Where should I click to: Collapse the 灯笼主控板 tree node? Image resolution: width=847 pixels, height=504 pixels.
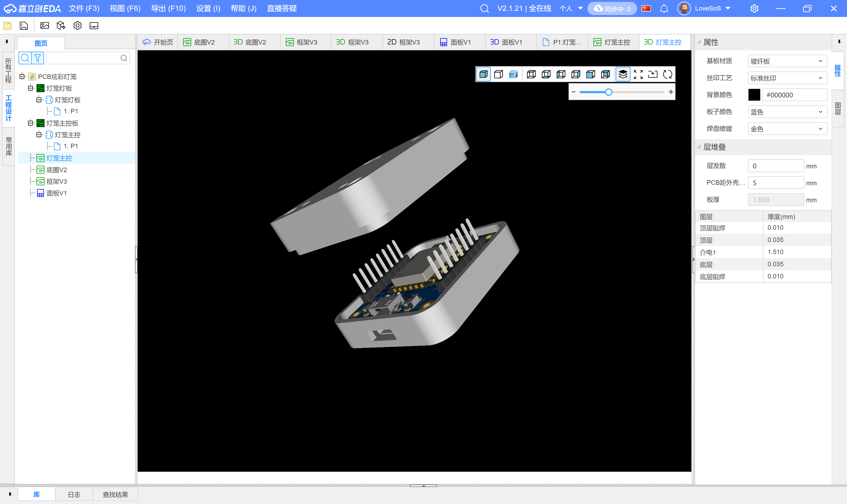pyautogui.click(x=30, y=123)
